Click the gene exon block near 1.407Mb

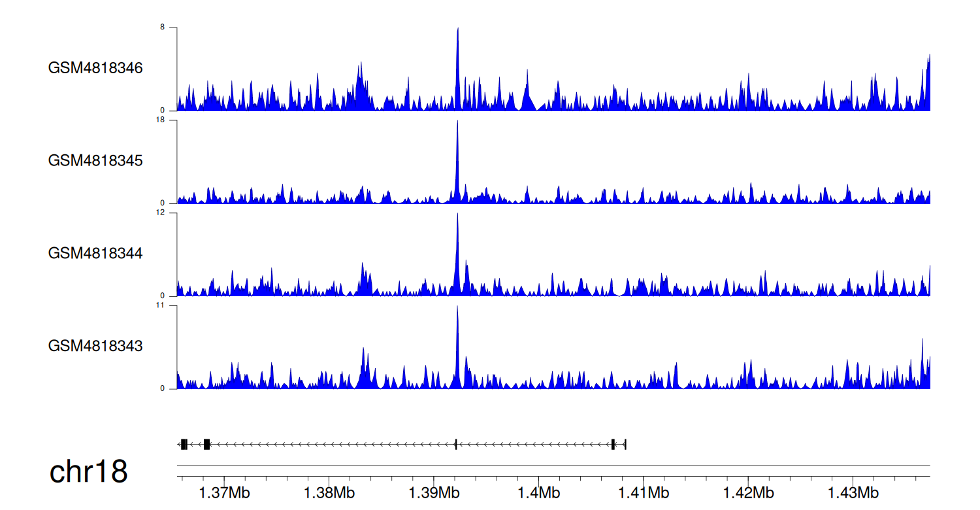(x=613, y=445)
